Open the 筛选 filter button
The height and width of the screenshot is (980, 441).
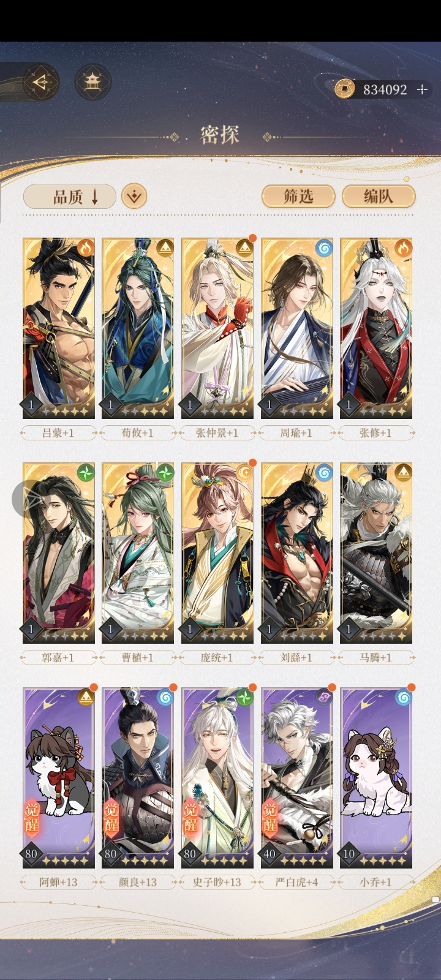(298, 197)
